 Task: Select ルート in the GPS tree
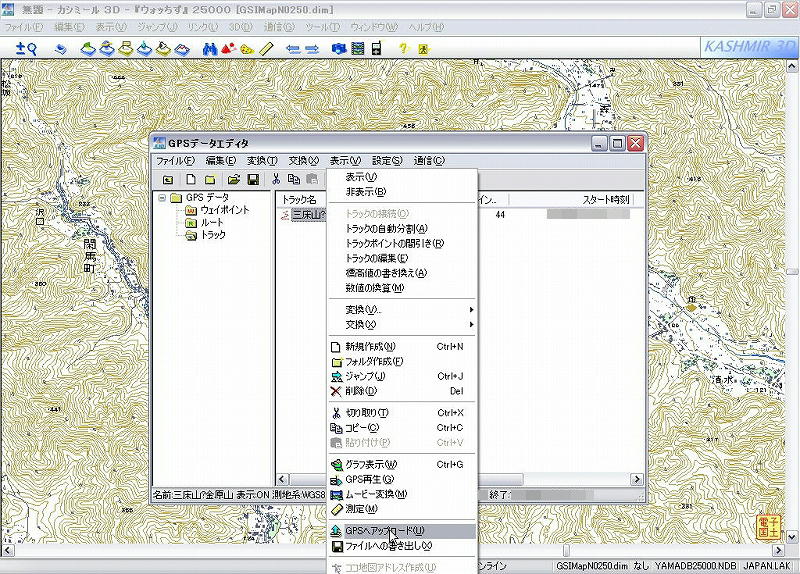coord(212,222)
